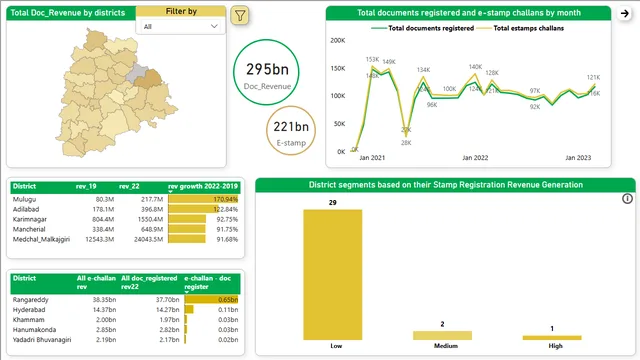
Task: Select the Medchal_Malkajgiri row
Action: [125, 239]
